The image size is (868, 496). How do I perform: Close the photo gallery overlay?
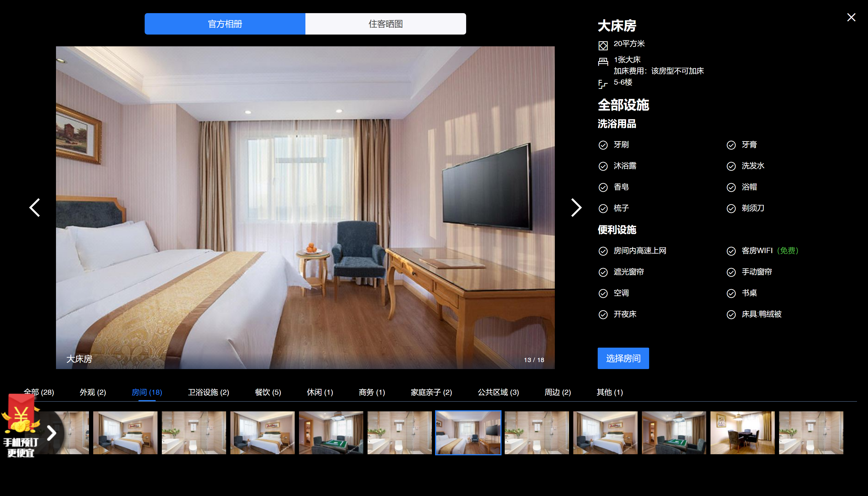tap(851, 17)
